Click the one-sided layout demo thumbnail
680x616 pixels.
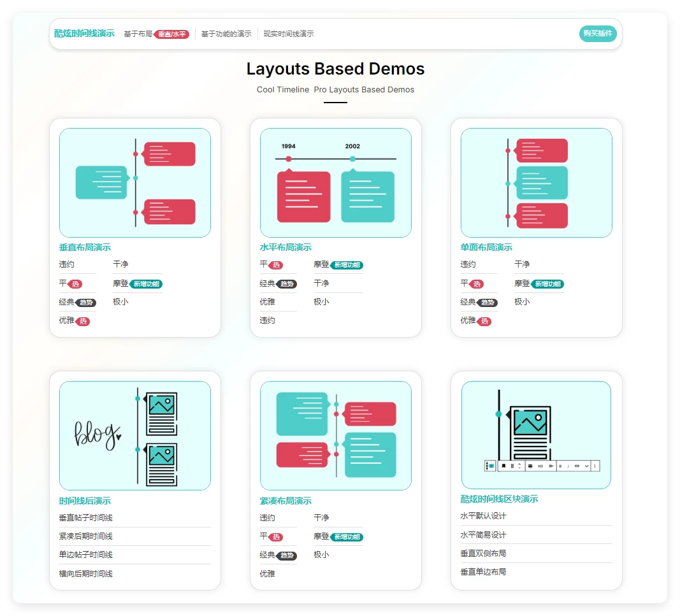point(536,183)
